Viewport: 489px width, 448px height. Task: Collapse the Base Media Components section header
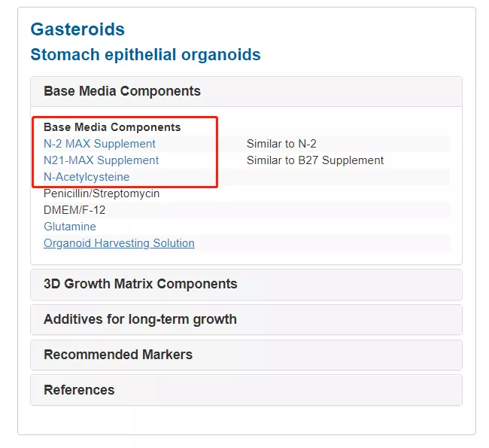tap(122, 91)
